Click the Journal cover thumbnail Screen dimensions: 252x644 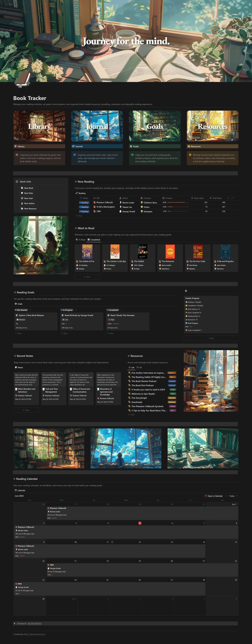[97, 126]
